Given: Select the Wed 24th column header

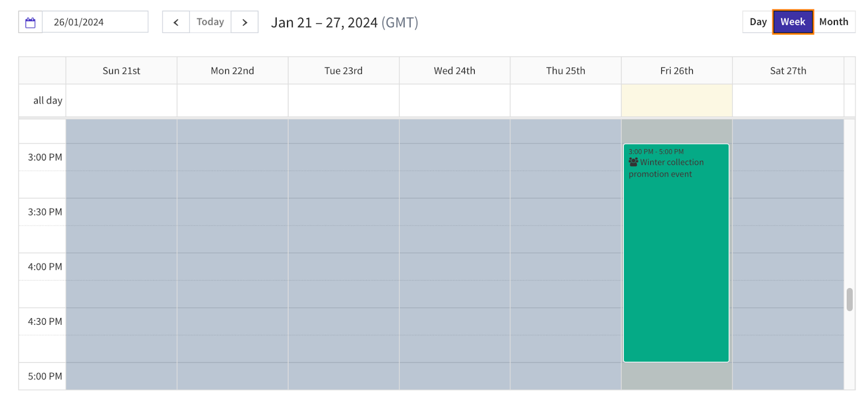Looking at the screenshot, I should click(x=455, y=70).
